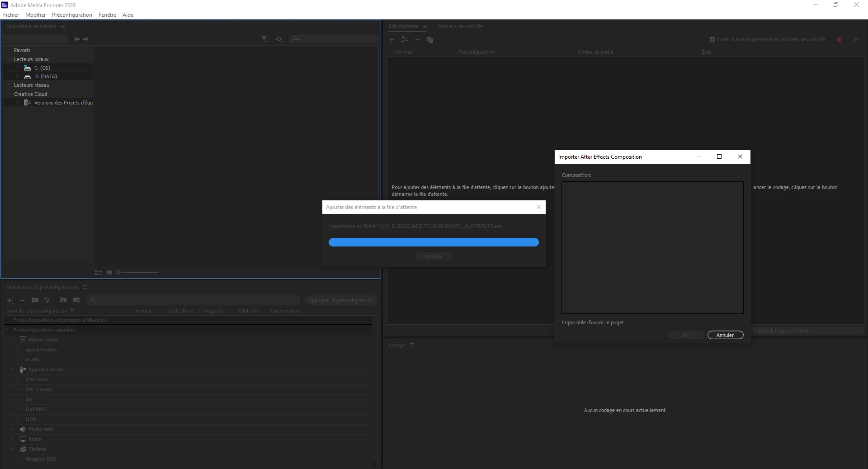This screenshot has height=469, width=868.
Task: Open the Codage panel menu
Action: click(412, 345)
